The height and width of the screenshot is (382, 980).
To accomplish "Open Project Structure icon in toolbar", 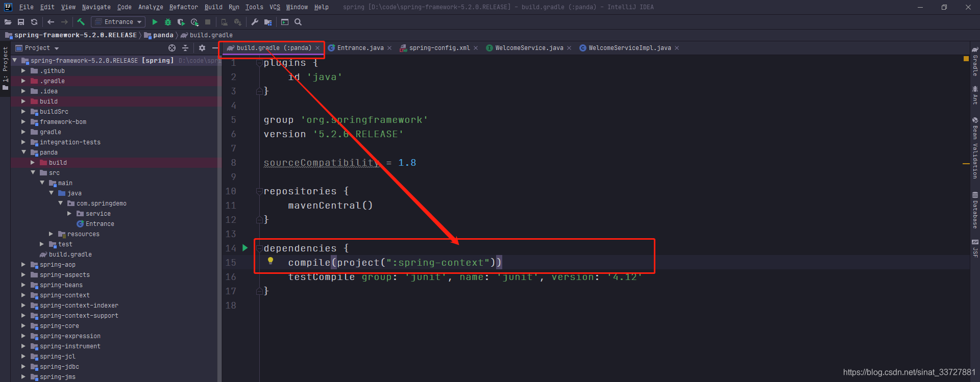I will [268, 22].
